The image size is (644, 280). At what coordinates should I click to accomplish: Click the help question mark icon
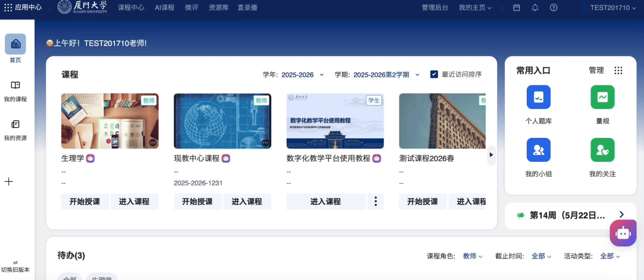553,8
